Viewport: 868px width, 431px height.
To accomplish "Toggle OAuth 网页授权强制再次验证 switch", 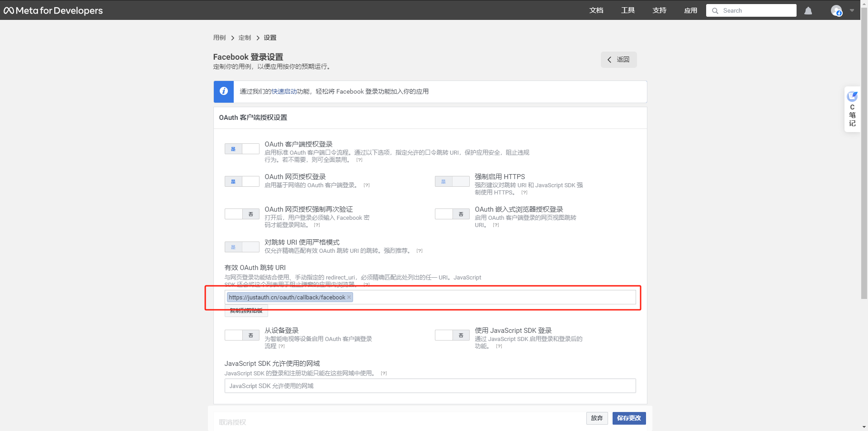I will click(242, 214).
